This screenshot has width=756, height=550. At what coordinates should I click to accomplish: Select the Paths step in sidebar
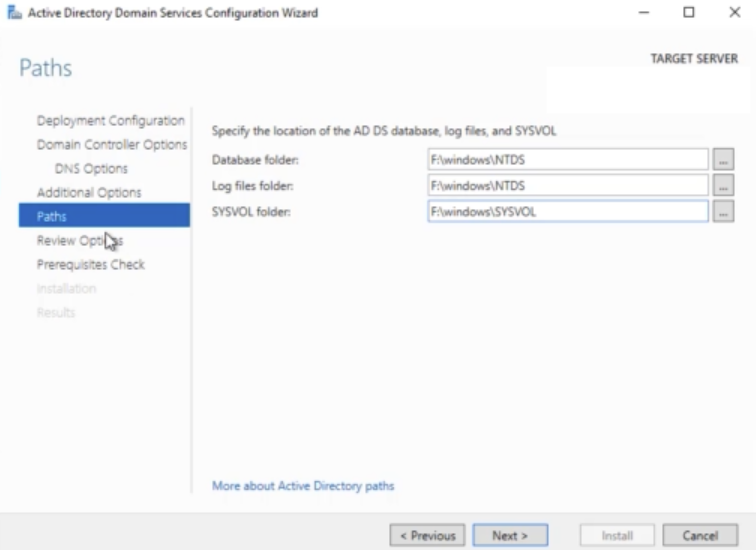tap(104, 215)
